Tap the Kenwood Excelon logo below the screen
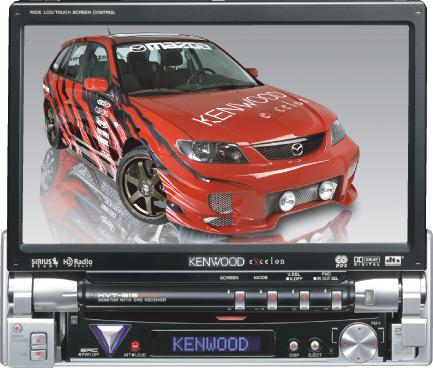This screenshot has width=433, height=368. tap(236, 262)
